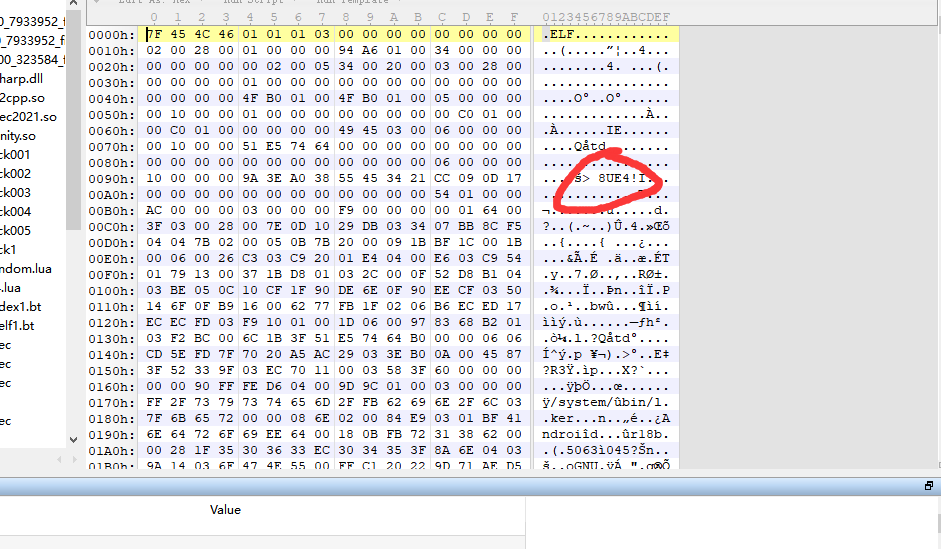This screenshot has height=549, width=941.
Task: Click byte DB in row 00C0h
Action: click(x=370, y=226)
